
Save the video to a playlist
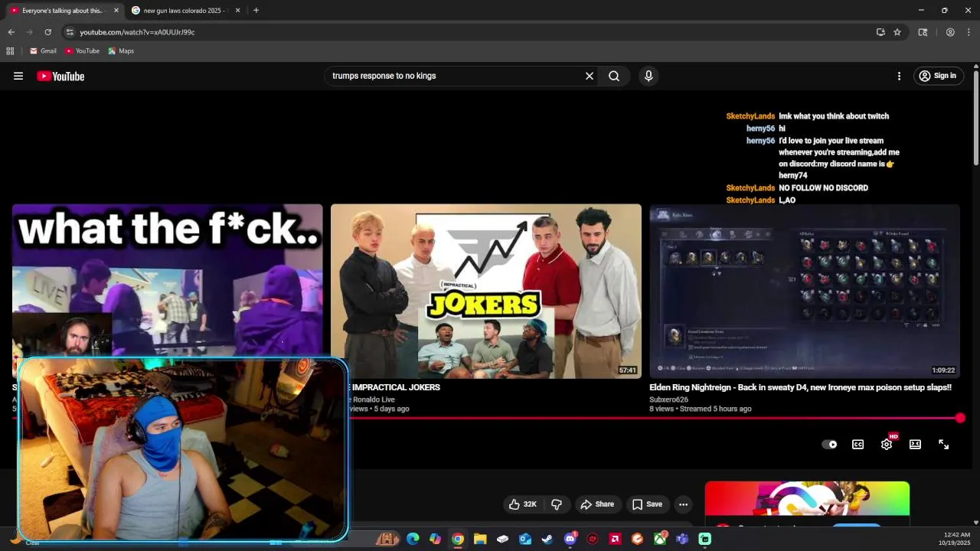click(647, 504)
